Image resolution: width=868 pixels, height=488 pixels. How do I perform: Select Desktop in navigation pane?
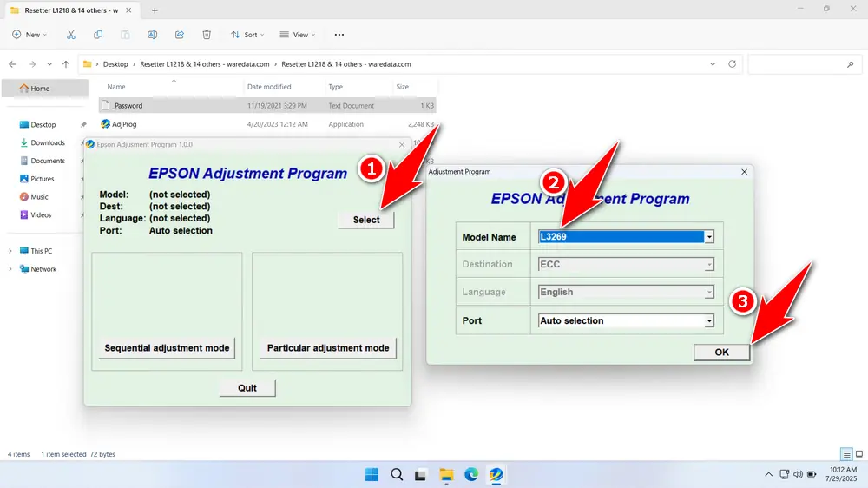click(43, 125)
